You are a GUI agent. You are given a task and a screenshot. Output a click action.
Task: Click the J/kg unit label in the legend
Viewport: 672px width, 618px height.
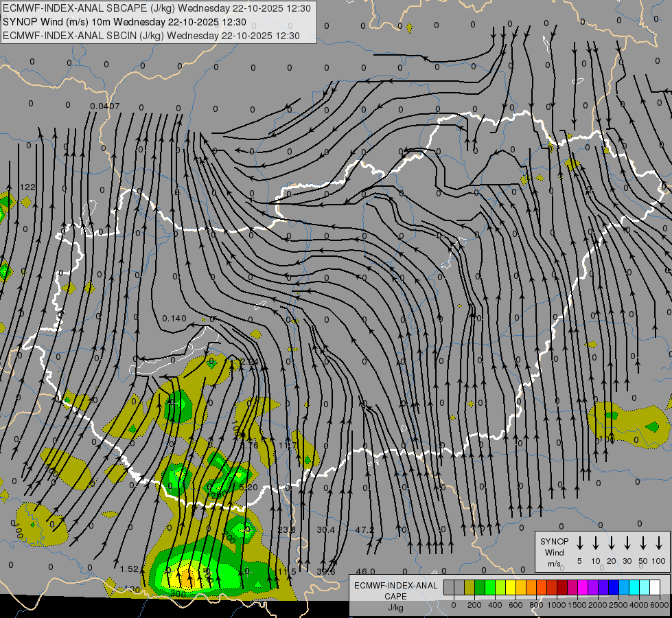point(395,608)
